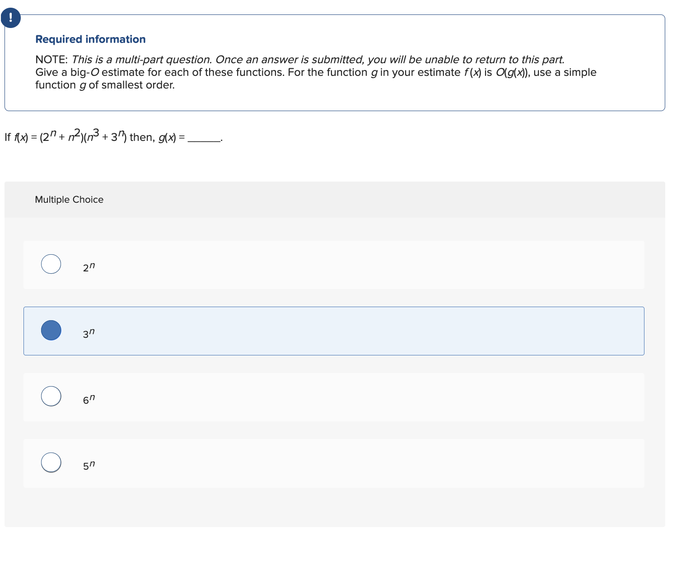Click the Multiple Choice header label
700x588 pixels.
[x=69, y=200]
